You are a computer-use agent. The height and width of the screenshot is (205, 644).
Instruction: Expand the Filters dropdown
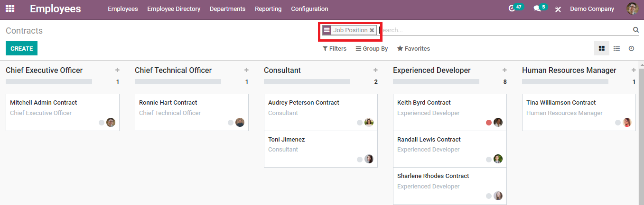point(335,49)
